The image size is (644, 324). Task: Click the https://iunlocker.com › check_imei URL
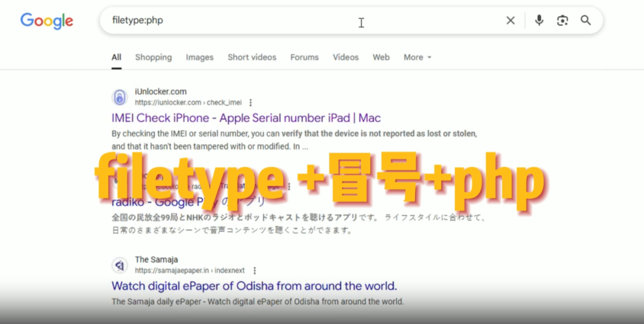188,102
